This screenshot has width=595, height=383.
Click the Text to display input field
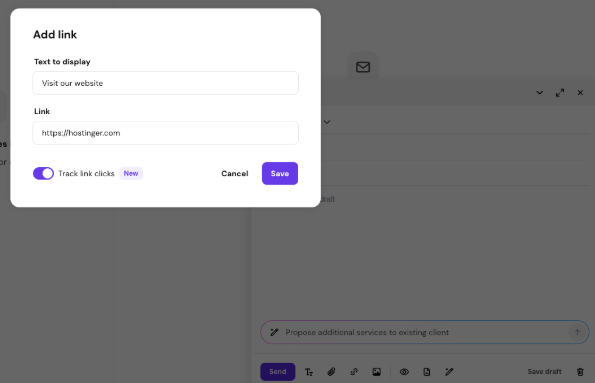click(x=165, y=83)
